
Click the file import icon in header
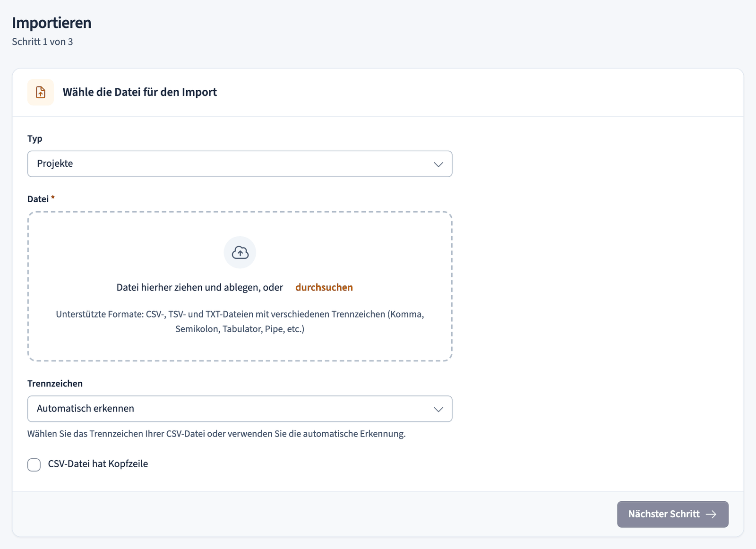41,92
